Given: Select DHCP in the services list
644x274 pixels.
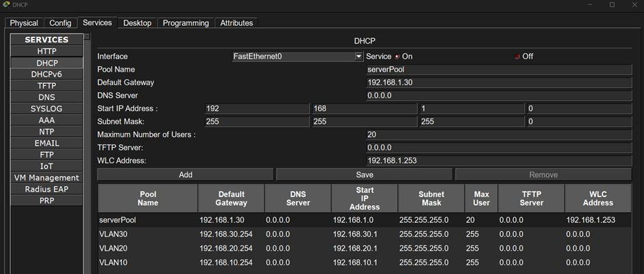Looking at the screenshot, I should pos(47,63).
